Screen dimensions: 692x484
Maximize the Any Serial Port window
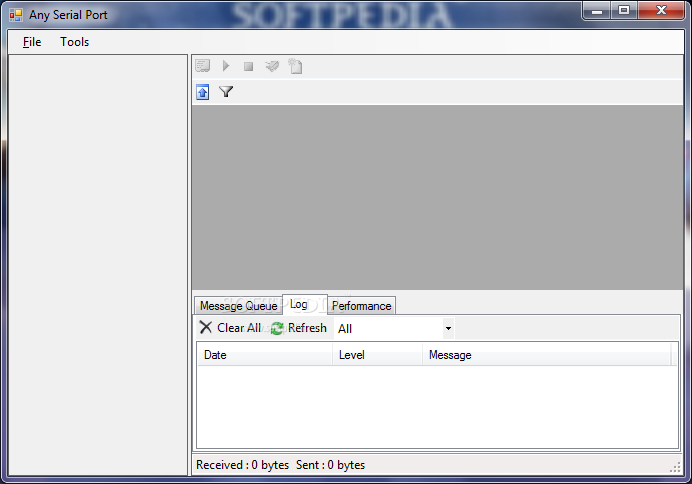pos(624,11)
